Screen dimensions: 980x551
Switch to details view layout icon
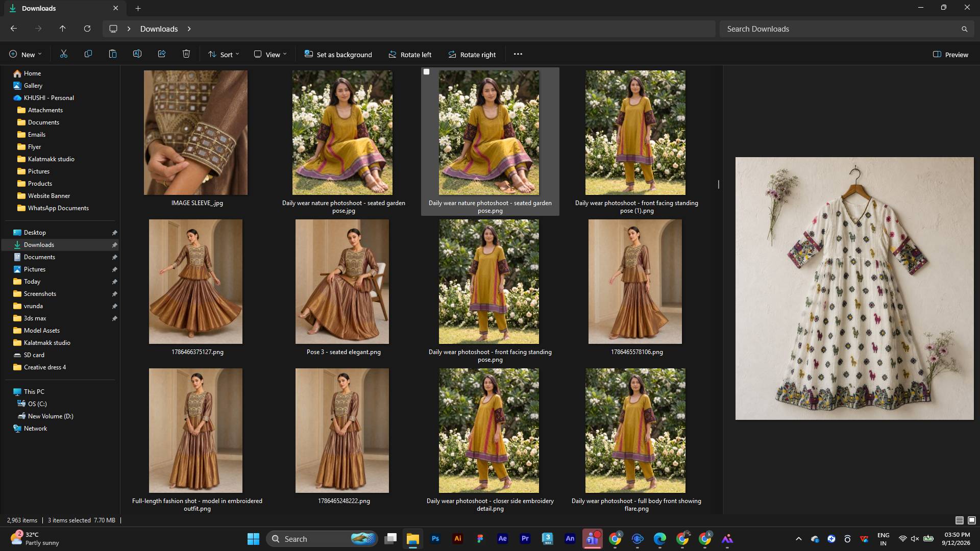point(960,520)
